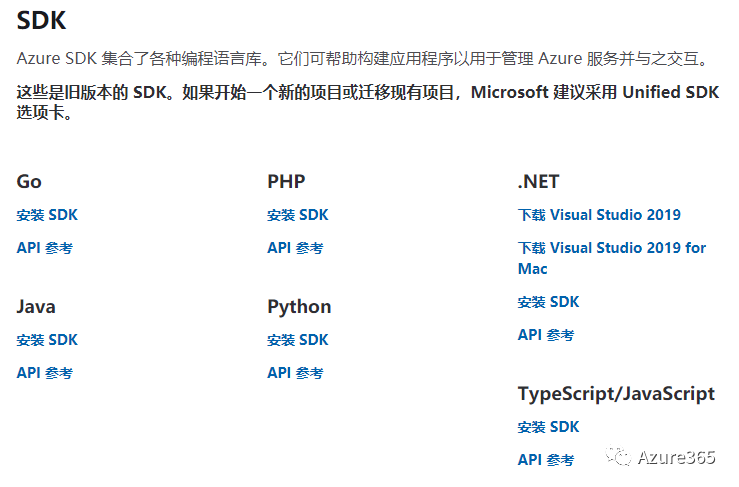Click the WeChat logo icon in the watermark
Viewport: 739px width, 487px height.
pos(622,457)
